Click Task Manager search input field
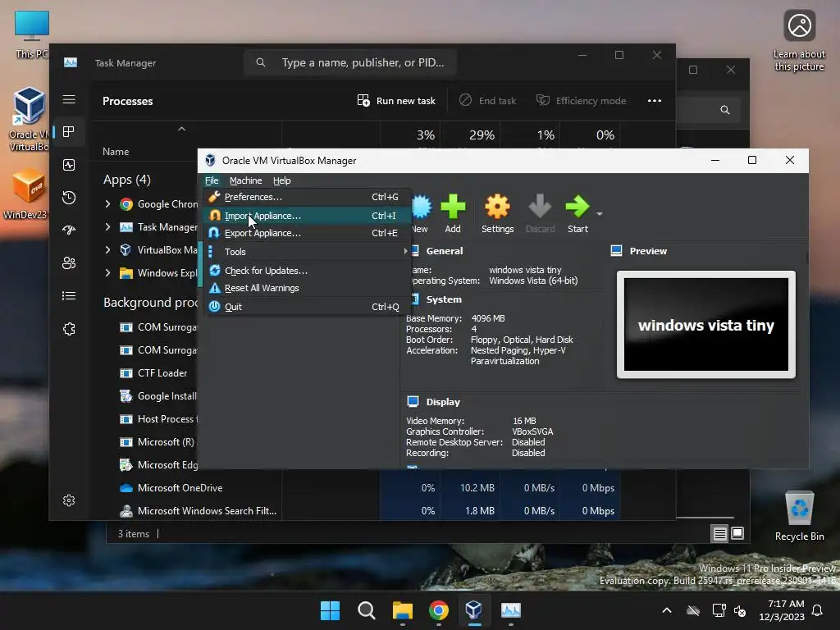 [350, 62]
